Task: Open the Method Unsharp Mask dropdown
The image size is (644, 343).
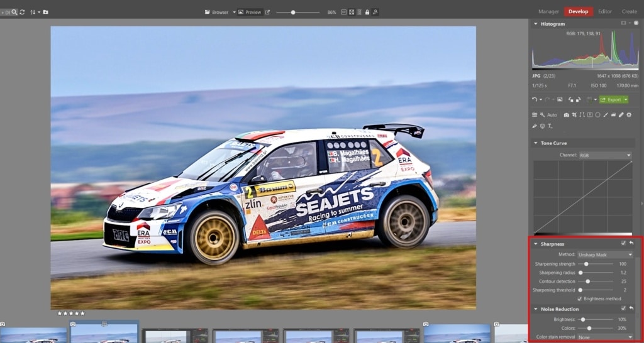Action: (x=606, y=255)
